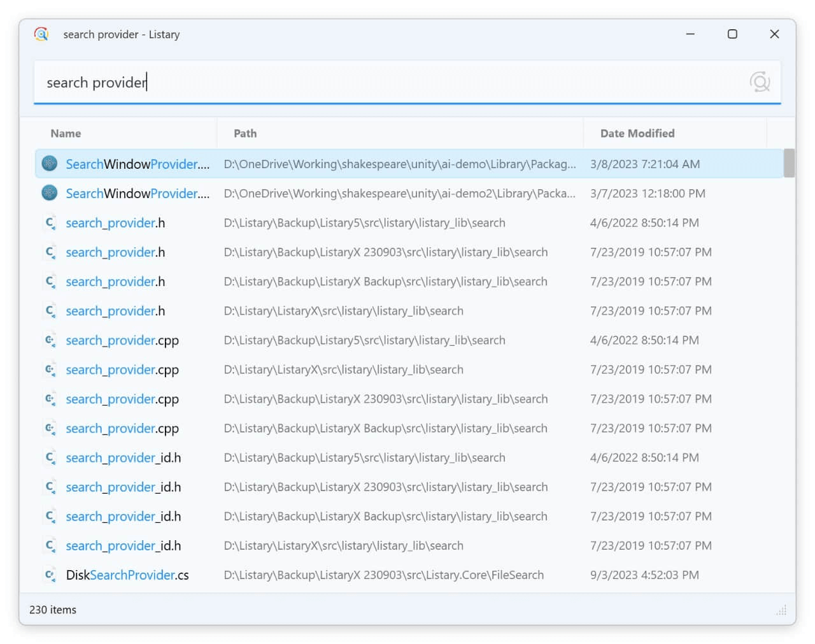The width and height of the screenshot is (815, 644).
Task: Sort results by the Path column header
Action: click(x=245, y=133)
